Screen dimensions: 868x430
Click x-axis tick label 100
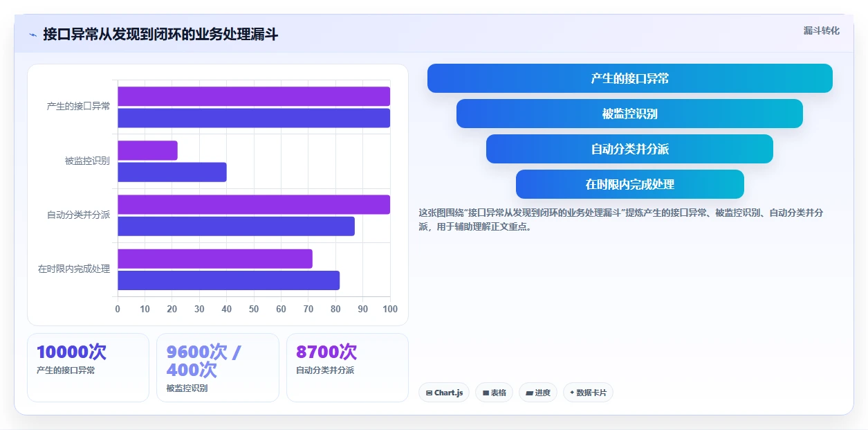point(390,309)
